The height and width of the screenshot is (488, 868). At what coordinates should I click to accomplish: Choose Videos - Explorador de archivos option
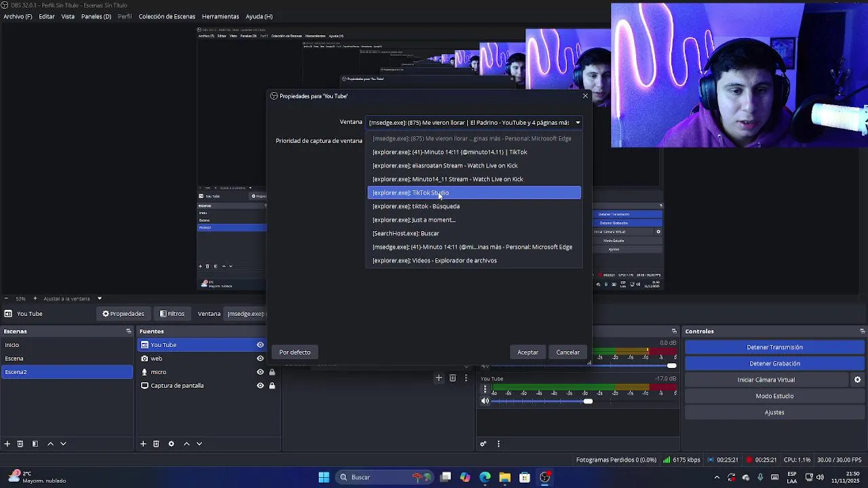474,260
